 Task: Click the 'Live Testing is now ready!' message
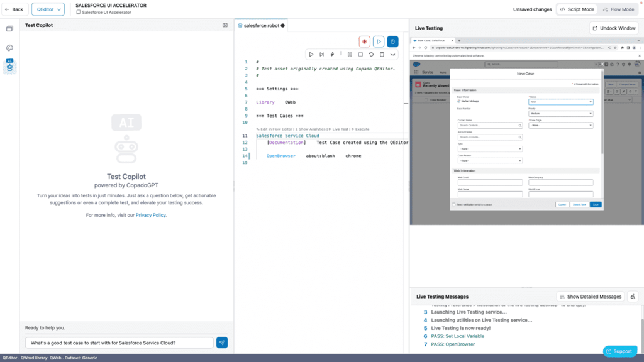[461, 328]
